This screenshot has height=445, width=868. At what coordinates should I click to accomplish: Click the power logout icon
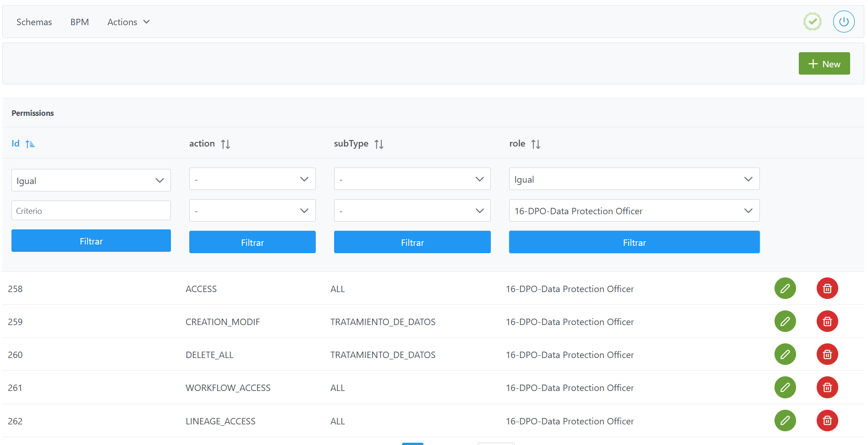[843, 22]
